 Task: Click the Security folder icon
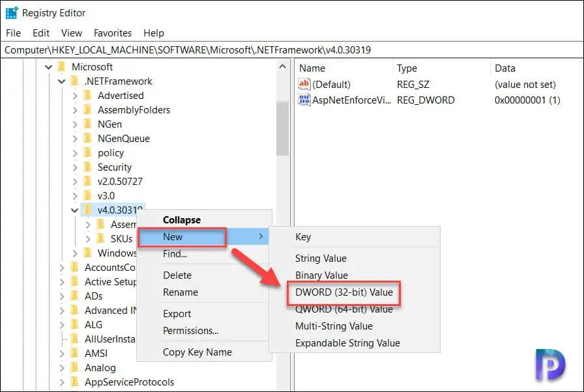tap(88, 167)
